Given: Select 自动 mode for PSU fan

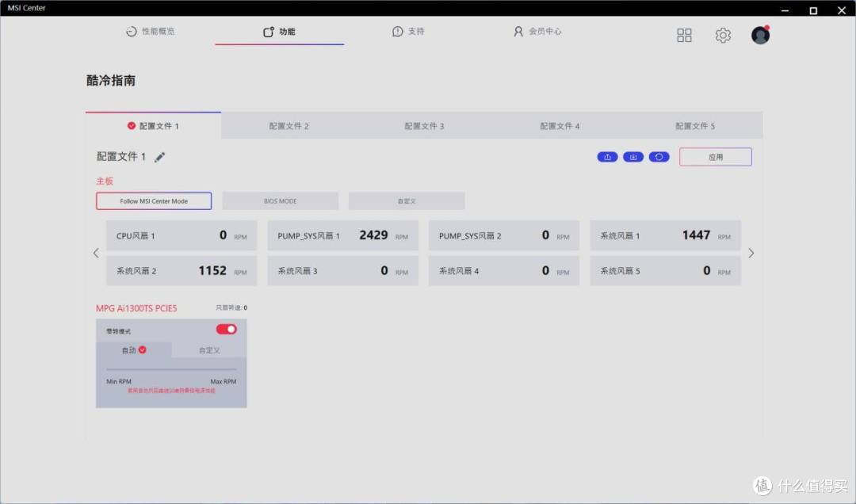Looking at the screenshot, I should pos(134,350).
